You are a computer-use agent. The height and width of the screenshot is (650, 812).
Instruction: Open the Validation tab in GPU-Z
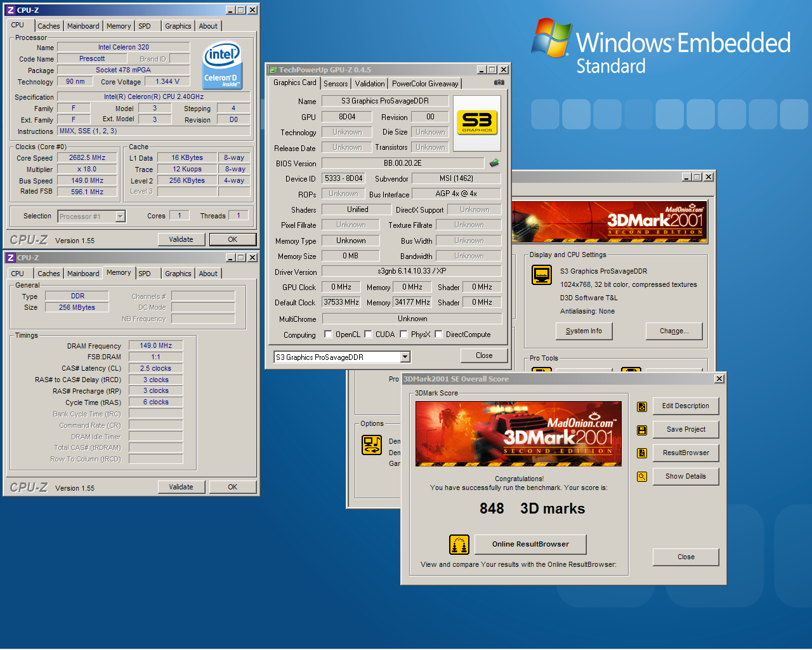[x=370, y=84]
